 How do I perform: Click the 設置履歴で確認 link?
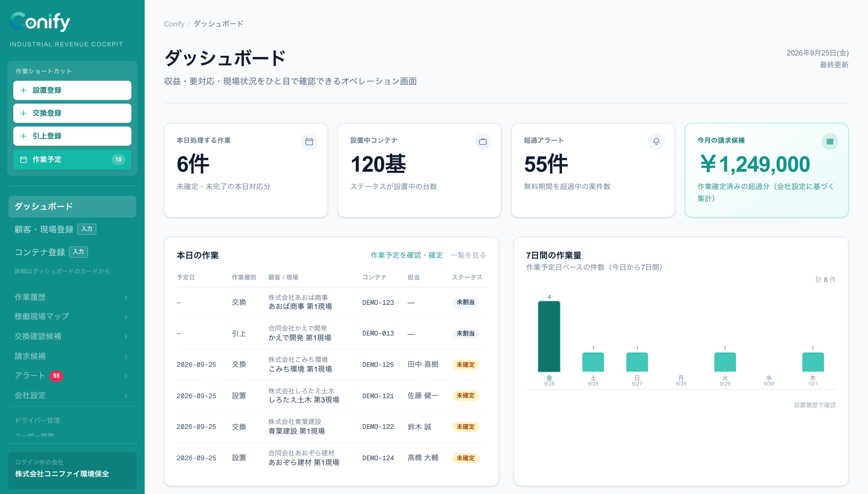tap(815, 405)
